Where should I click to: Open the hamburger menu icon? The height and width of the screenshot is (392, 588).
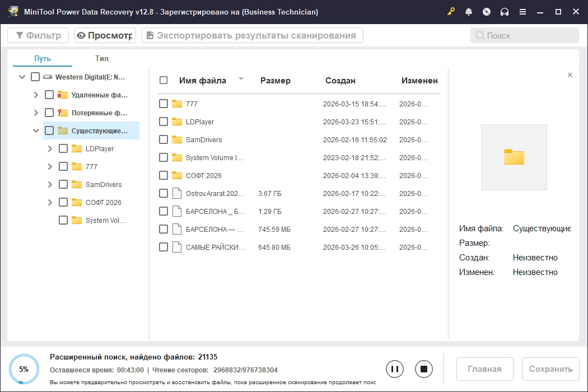coord(522,12)
